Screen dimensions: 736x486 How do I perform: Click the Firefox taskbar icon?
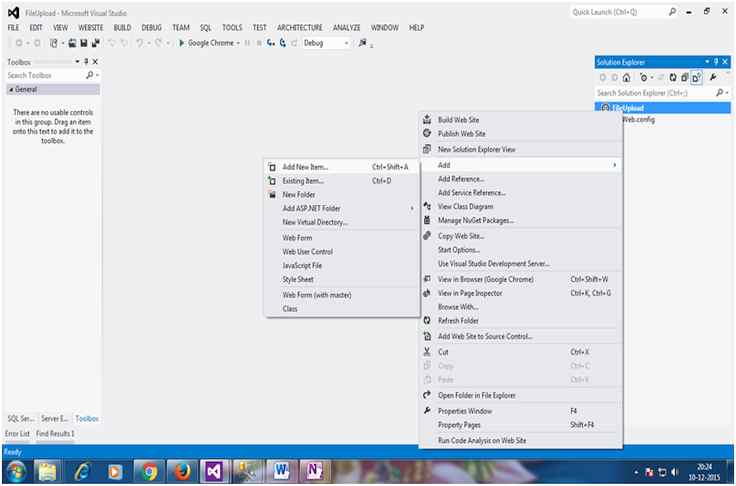182,471
